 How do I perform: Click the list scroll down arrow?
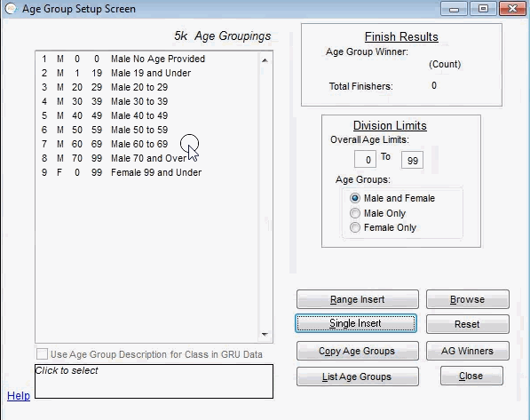pos(265,335)
